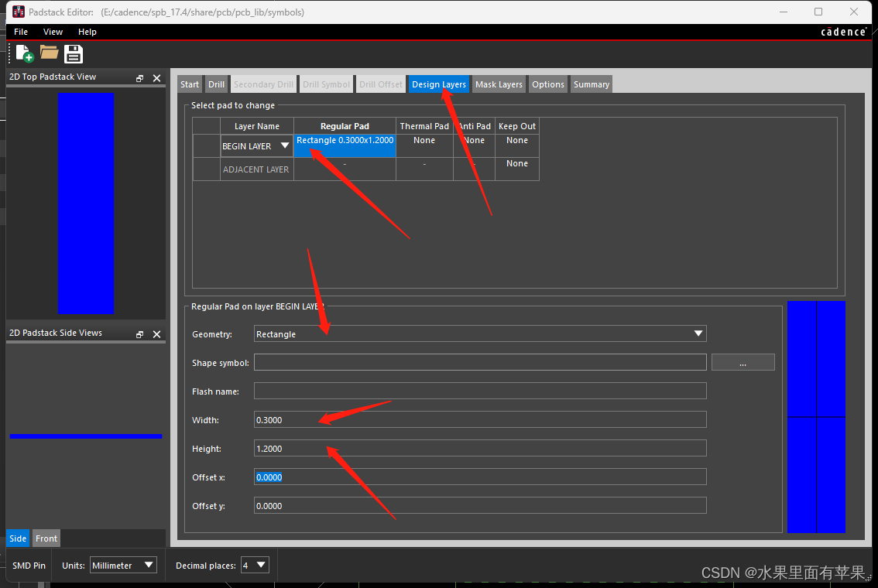878x588 pixels.
Task: Undock the 2D Top Padstack View panel
Action: pos(140,78)
